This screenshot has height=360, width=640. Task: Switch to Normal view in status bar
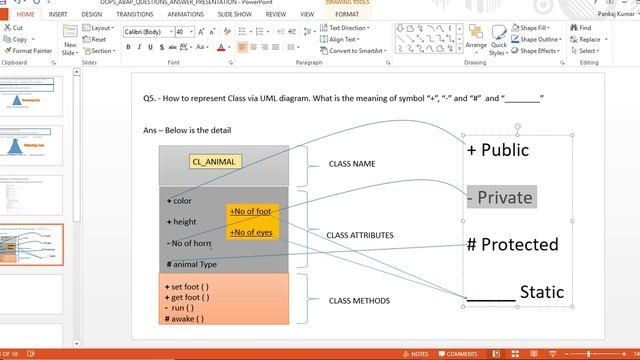pos(496,354)
